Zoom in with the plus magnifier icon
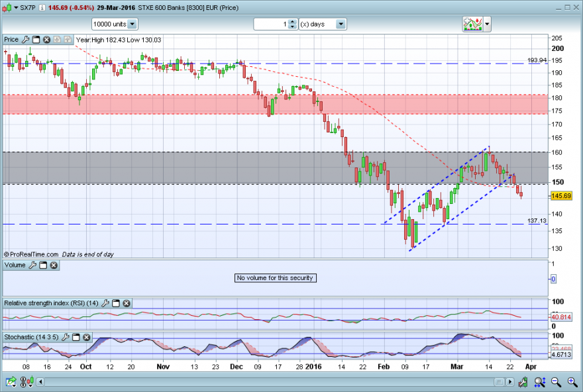This screenshot has height=392, width=583. tap(572, 381)
